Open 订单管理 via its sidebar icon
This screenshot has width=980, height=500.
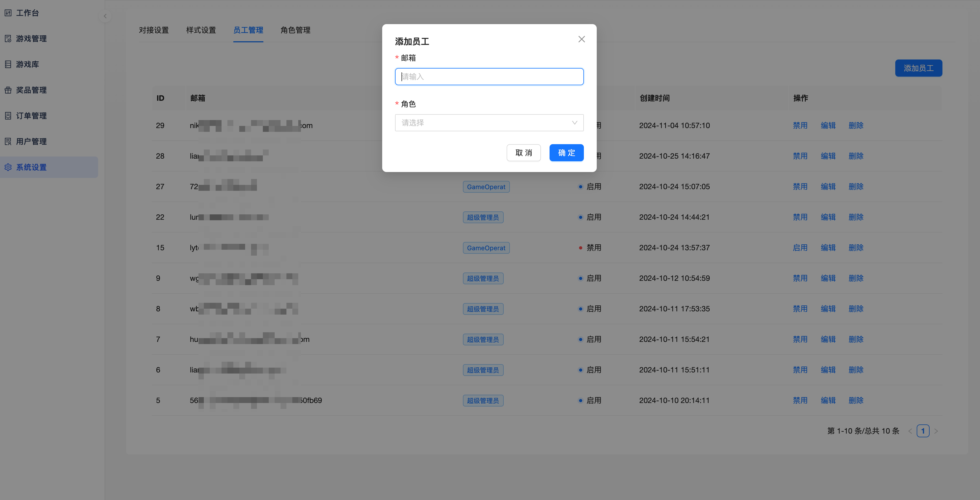tap(8, 115)
